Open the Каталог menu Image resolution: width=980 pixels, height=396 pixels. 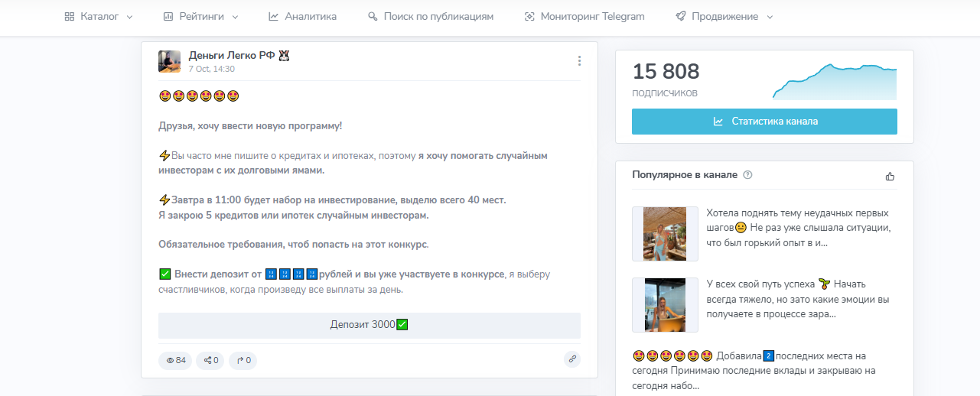pos(99,16)
